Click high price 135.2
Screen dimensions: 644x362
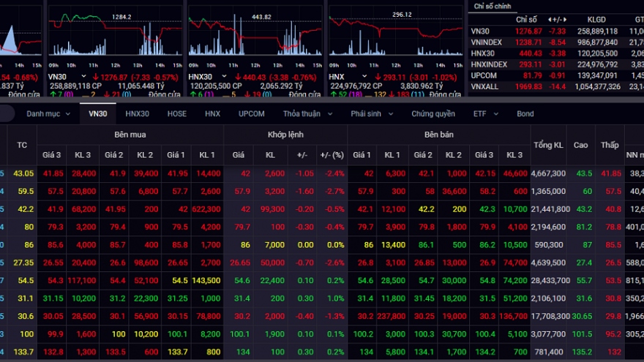(x=582, y=352)
